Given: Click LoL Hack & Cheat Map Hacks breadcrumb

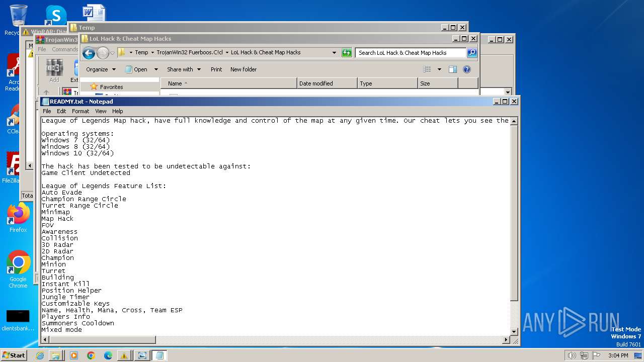Looking at the screenshot, I should (266, 52).
